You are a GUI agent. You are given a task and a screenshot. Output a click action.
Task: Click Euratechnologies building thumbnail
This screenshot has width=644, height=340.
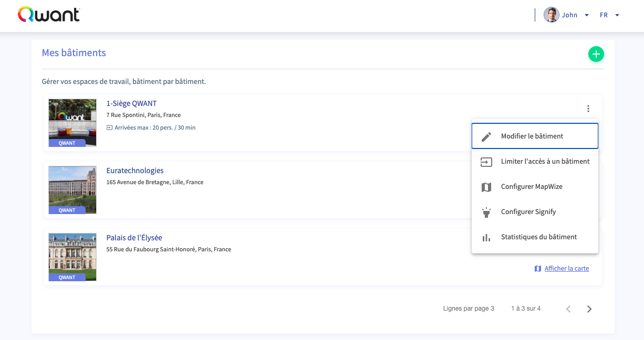tap(72, 190)
